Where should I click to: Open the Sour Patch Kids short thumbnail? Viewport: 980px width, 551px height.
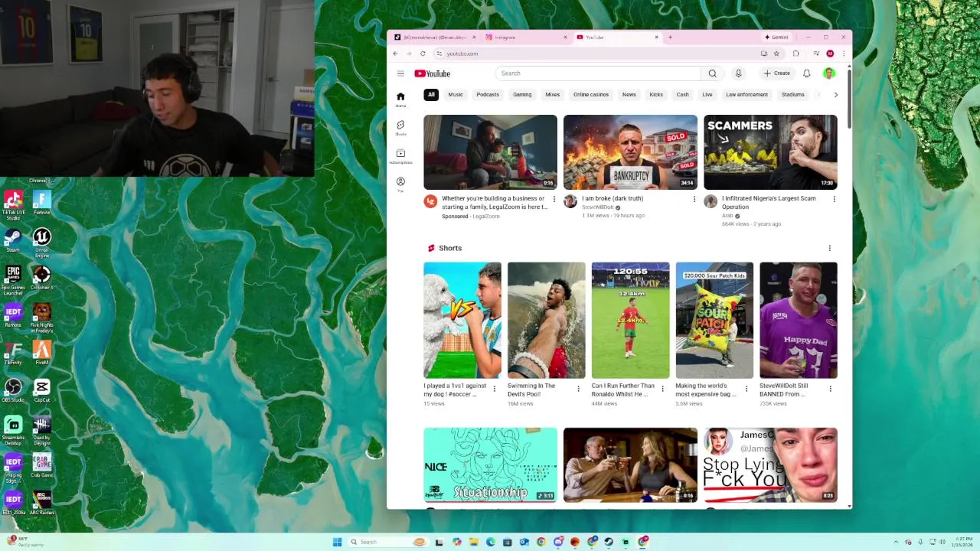tap(714, 320)
